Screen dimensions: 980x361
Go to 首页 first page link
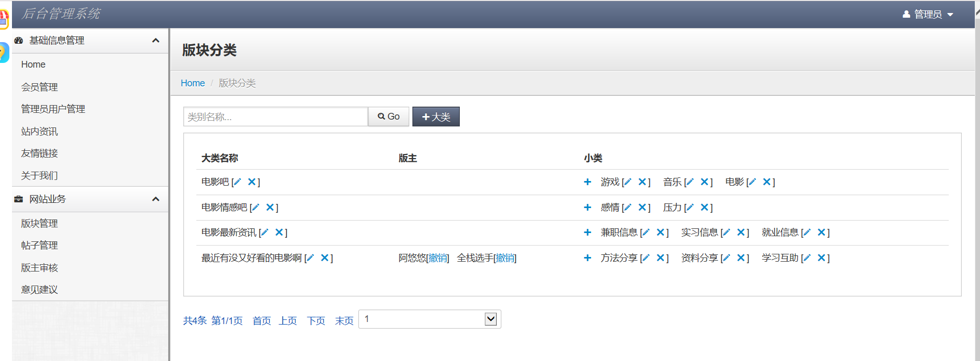pos(261,321)
